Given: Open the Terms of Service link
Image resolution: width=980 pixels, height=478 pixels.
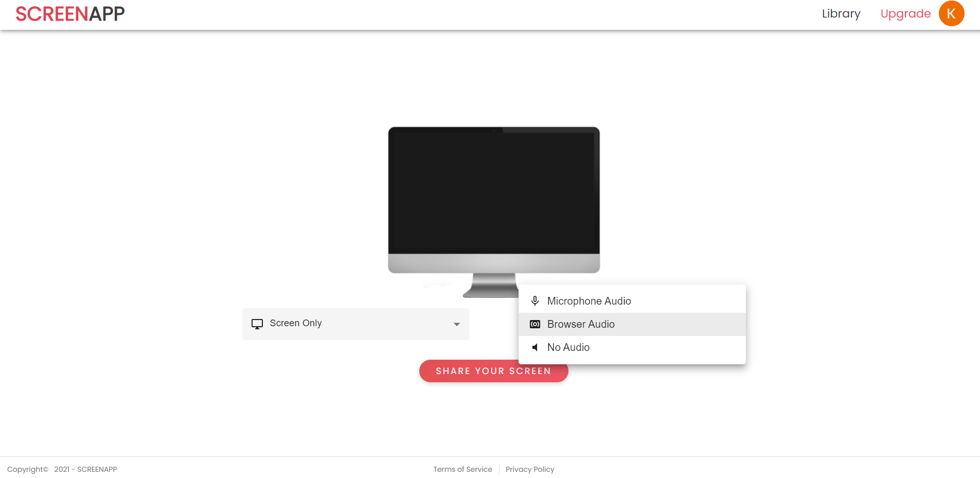Looking at the screenshot, I should [x=462, y=469].
